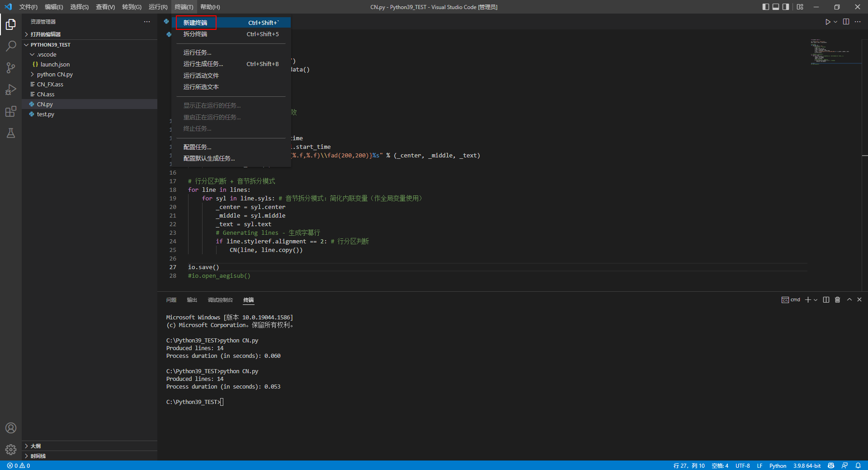
Task: Open the test.py file in explorer
Action: tap(46, 114)
